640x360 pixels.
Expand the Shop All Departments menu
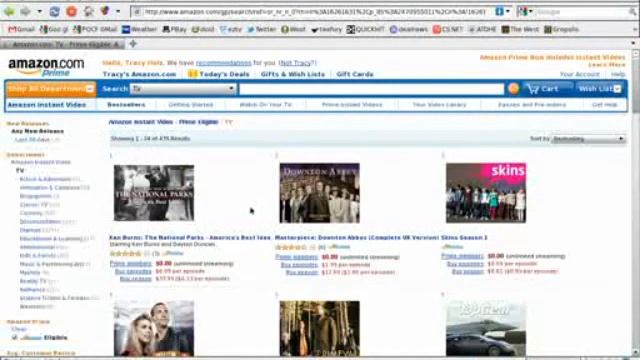[x=50, y=89]
